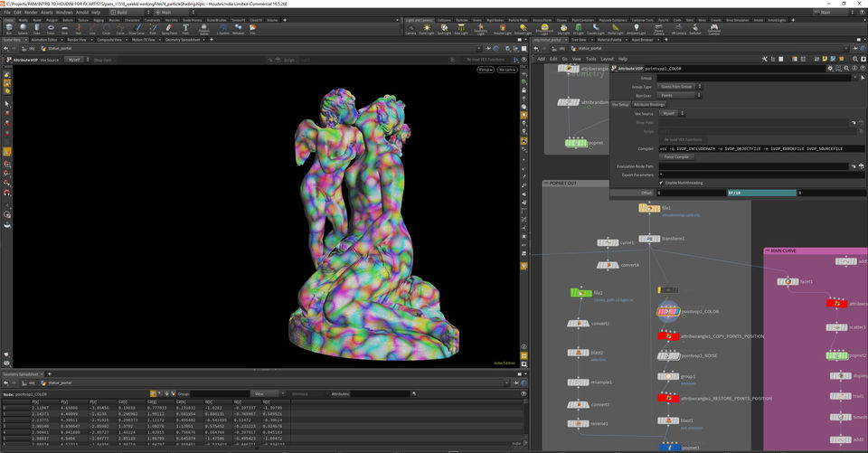Click the sticky note icon in network toolbar
The image size is (868, 453).
point(825,59)
